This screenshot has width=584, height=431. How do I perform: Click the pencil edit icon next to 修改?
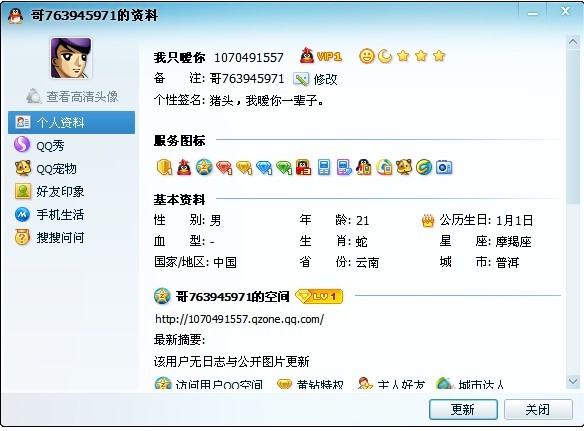(301, 79)
